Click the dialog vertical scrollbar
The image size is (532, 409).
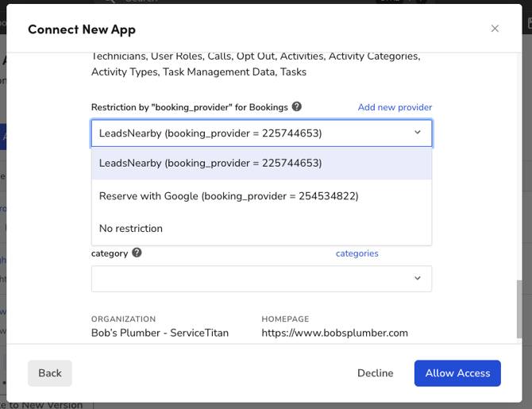pos(519,309)
